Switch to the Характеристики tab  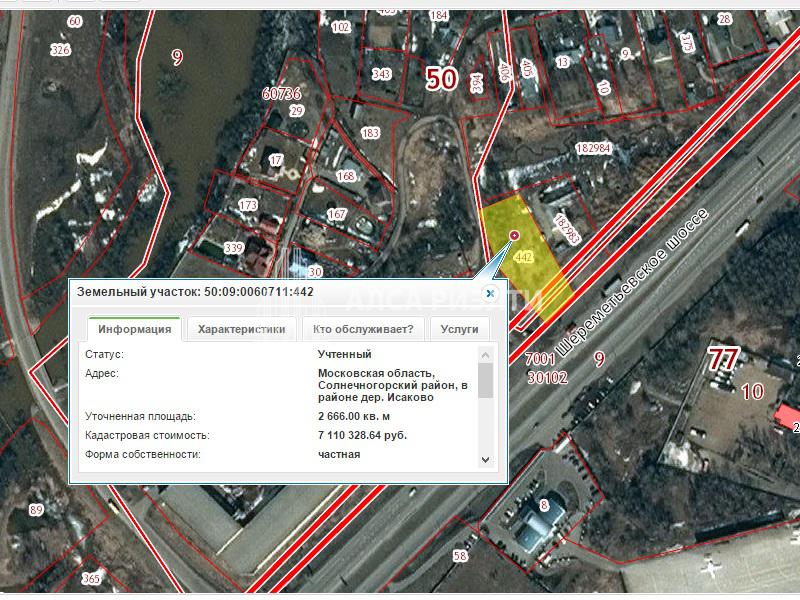click(x=241, y=329)
